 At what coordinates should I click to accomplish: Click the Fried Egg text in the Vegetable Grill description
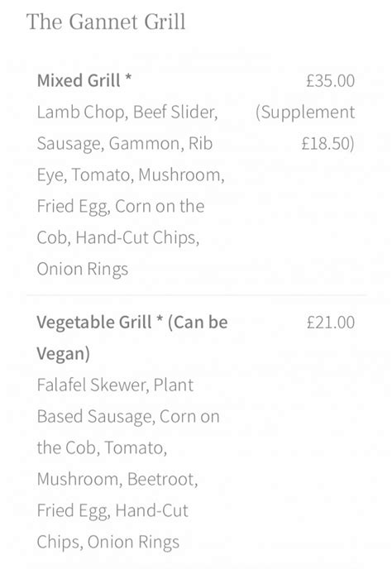click(72, 511)
